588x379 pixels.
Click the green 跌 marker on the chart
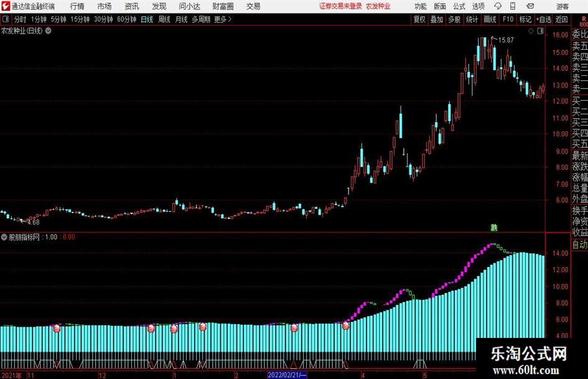494,227
